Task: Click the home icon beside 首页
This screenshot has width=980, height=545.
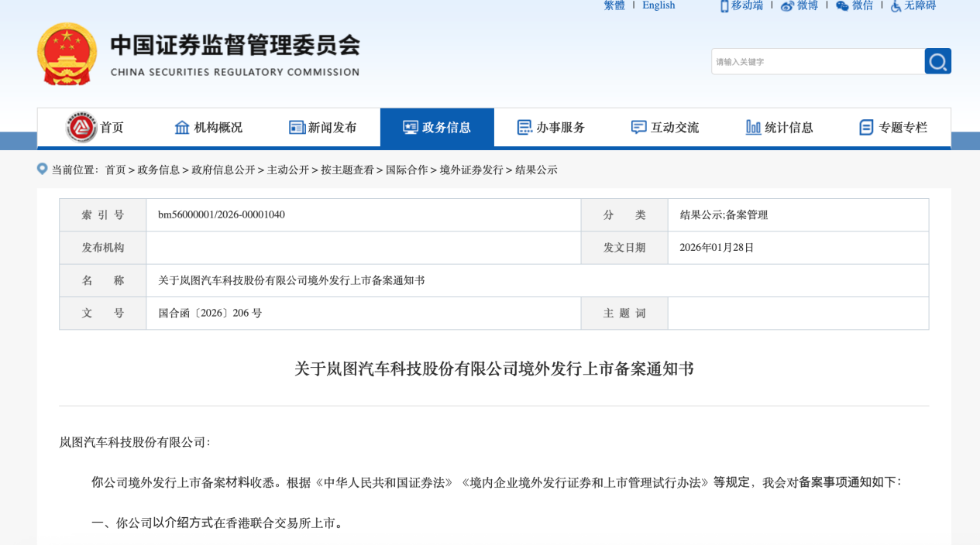Action: coord(83,126)
